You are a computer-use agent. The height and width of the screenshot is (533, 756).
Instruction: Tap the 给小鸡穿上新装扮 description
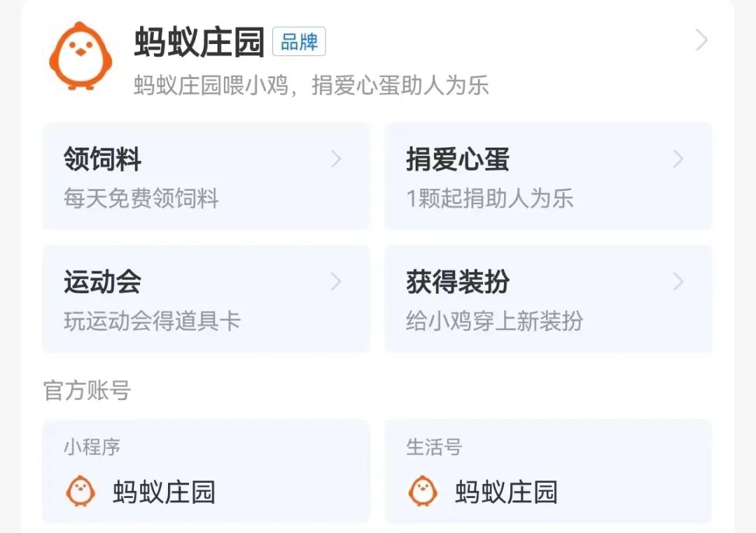(494, 321)
